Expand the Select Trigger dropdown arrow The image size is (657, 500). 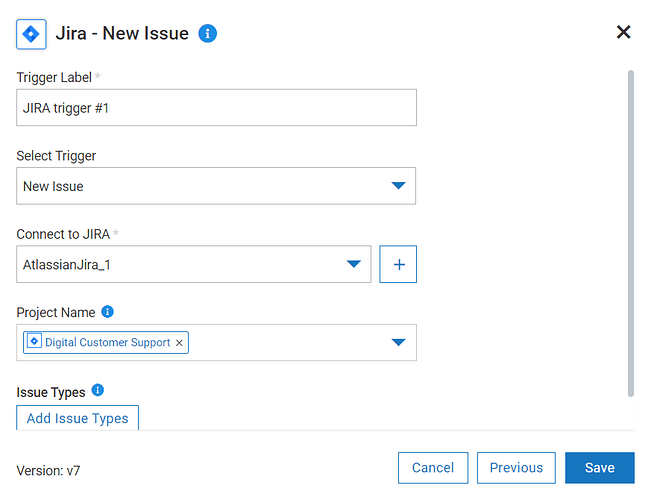coord(398,186)
